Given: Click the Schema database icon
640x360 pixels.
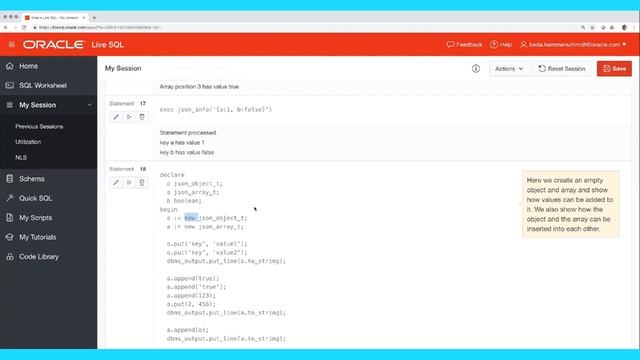Looking at the screenshot, I should pos(10,178).
